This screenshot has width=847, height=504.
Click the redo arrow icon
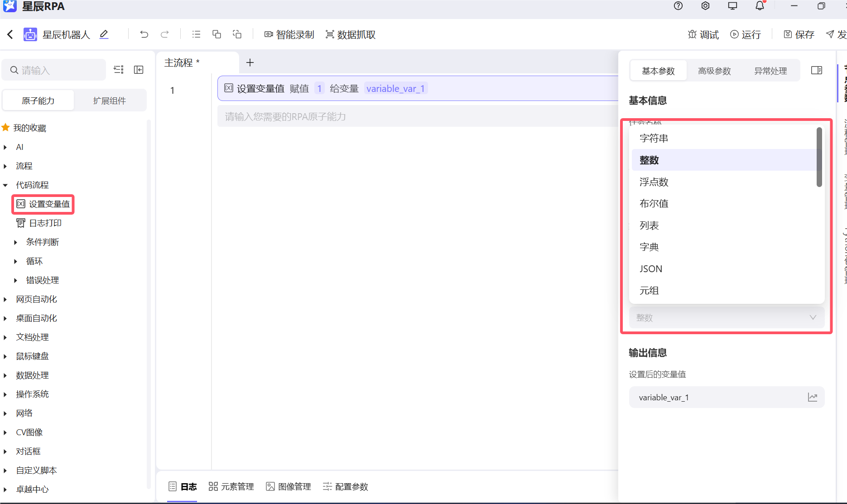(x=165, y=34)
